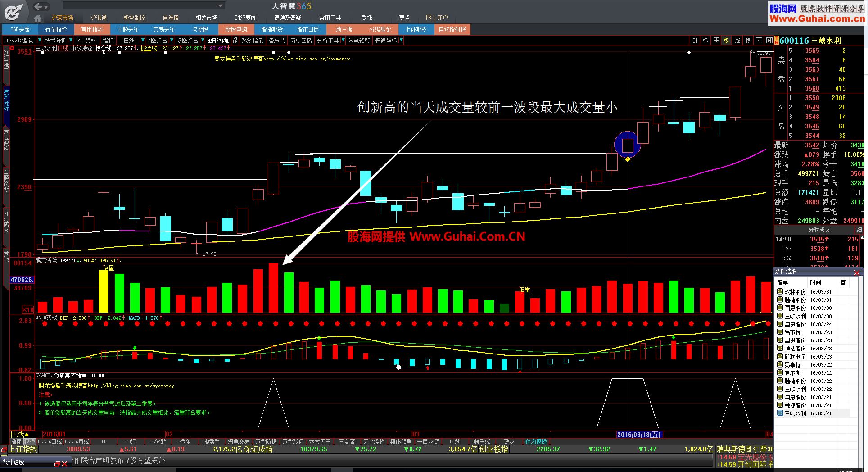Activate the 测 measure tool icon

694,41
